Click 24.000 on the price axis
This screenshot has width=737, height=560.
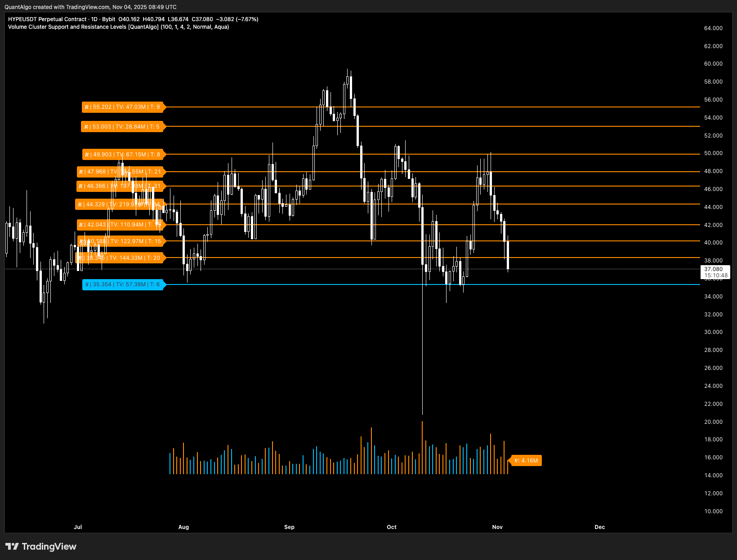pos(713,386)
